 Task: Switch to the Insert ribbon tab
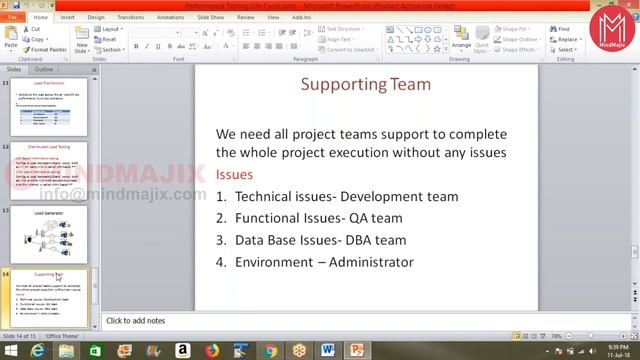click(x=67, y=17)
